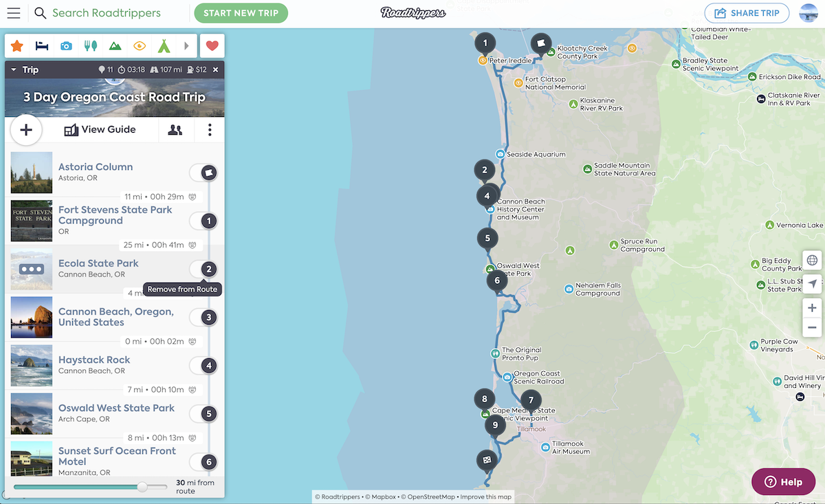The width and height of the screenshot is (825, 504).
Task: Select the fork and knife food filter
Action: tap(90, 46)
